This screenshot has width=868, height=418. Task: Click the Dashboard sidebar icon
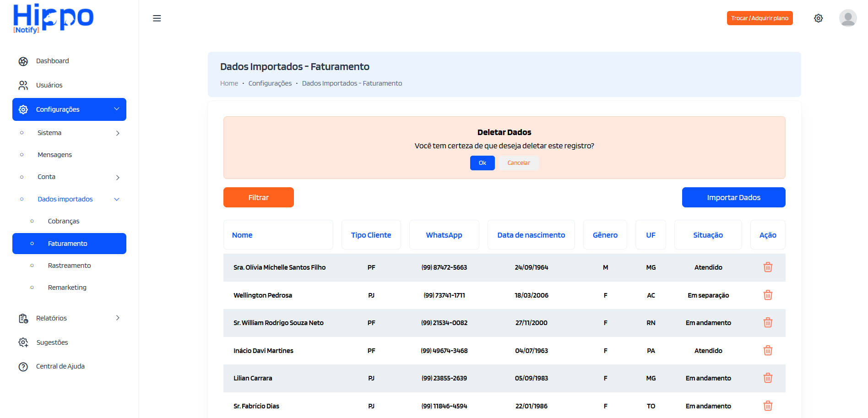click(23, 61)
